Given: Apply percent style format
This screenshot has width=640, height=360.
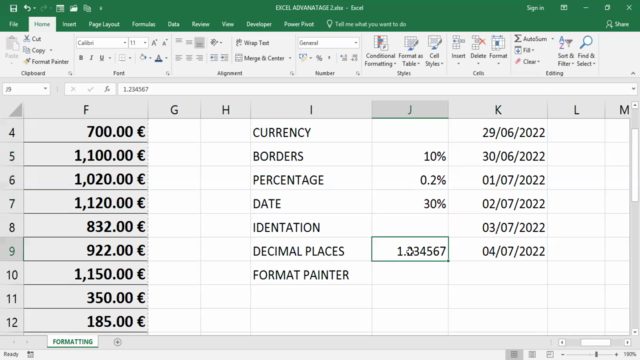Looking at the screenshot, I should [x=319, y=58].
